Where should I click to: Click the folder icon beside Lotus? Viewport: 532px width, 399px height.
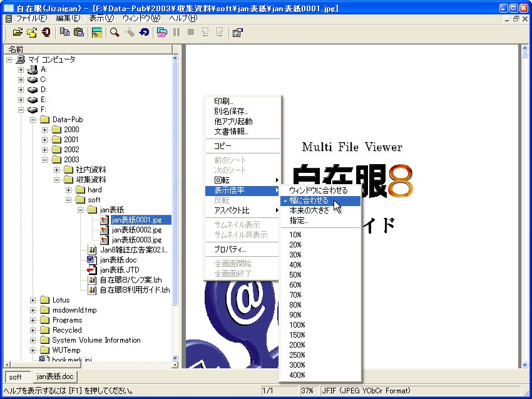tap(45, 300)
